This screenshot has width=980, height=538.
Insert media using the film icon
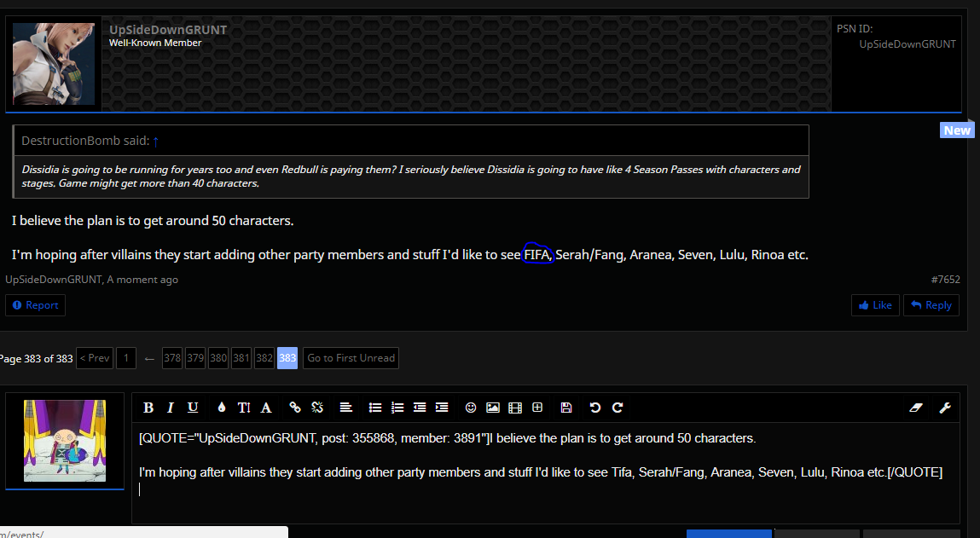pos(514,408)
